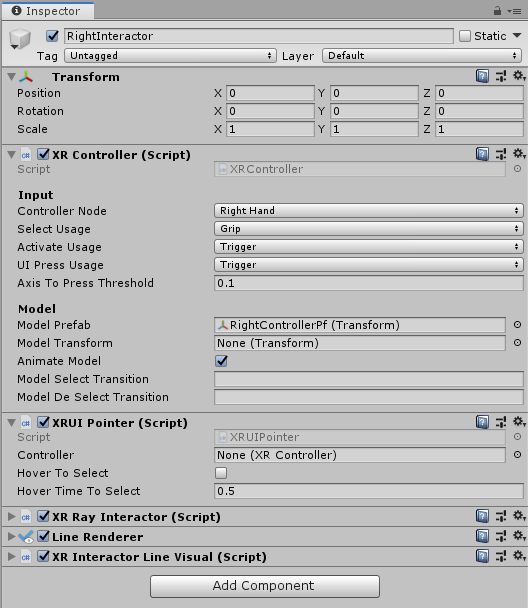Click the Model De Select Transition field
The height and width of the screenshot is (608, 528).
(x=369, y=397)
